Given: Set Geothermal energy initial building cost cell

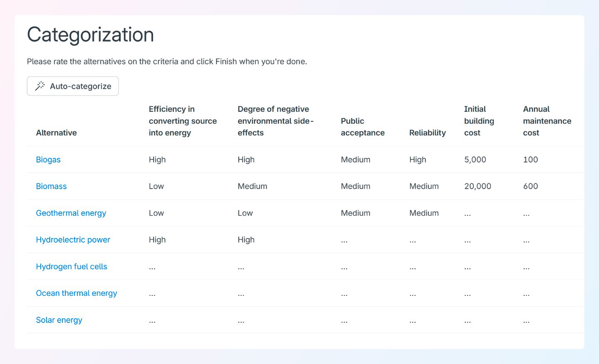Looking at the screenshot, I should point(468,214).
